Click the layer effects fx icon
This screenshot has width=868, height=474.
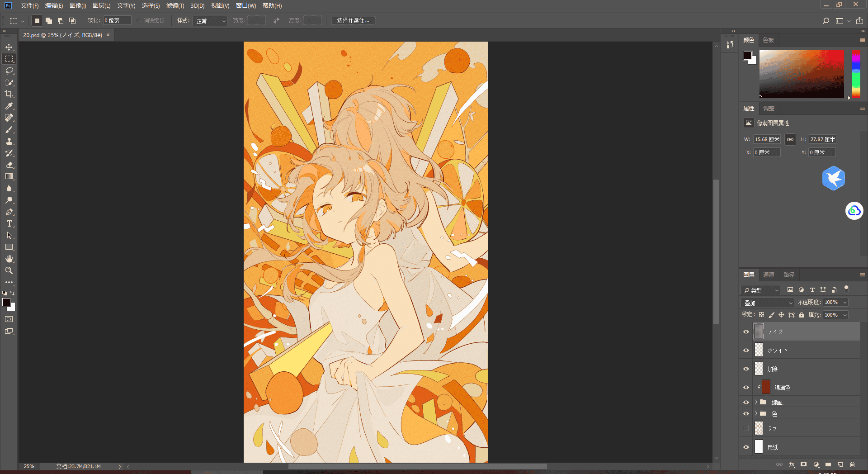(x=792, y=465)
